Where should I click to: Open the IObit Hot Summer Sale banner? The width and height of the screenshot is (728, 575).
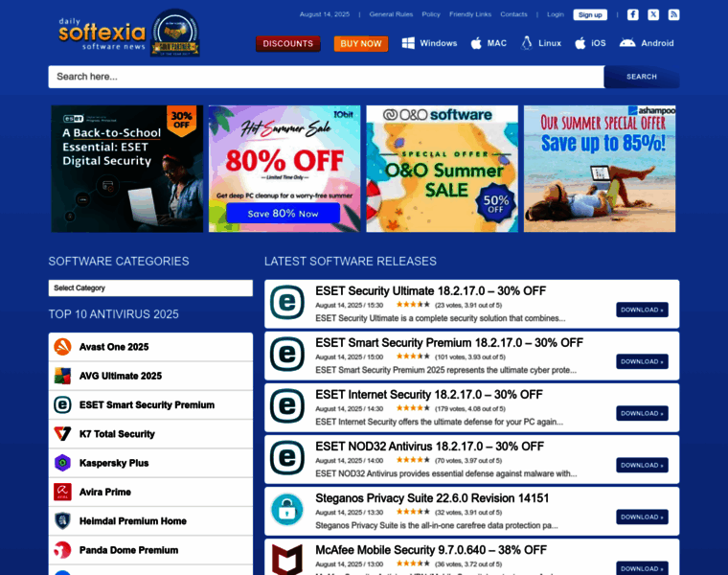pyautogui.click(x=284, y=169)
